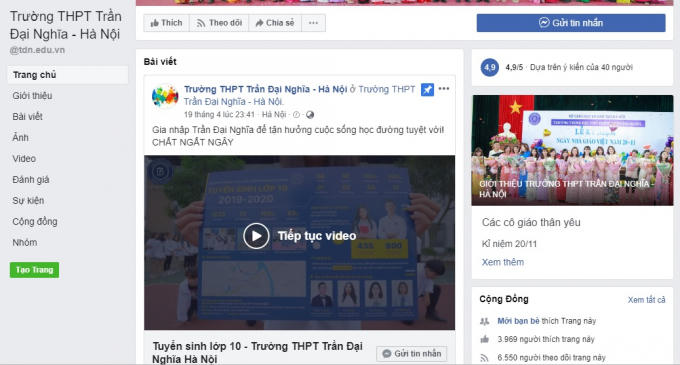Click the green Tạo Trang button
Image resolution: width=680 pixels, height=365 pixels.
(x=34, y=270)
